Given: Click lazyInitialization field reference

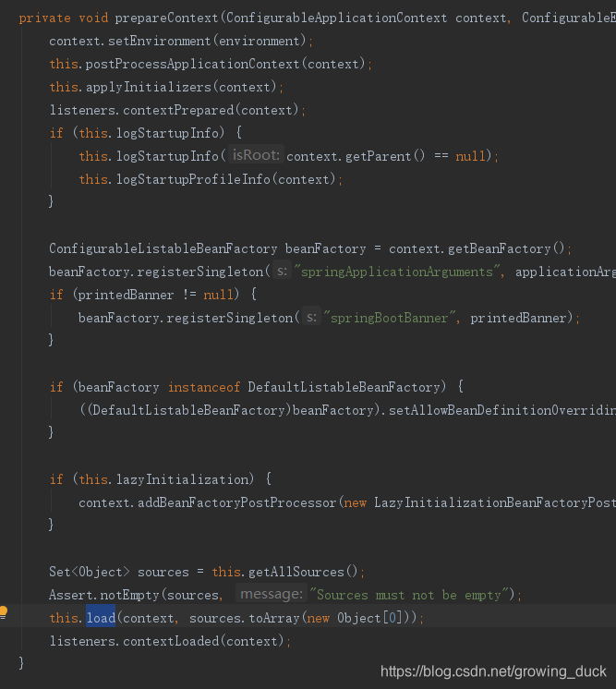Looking at the screenshot, I should tap(182, 479).
